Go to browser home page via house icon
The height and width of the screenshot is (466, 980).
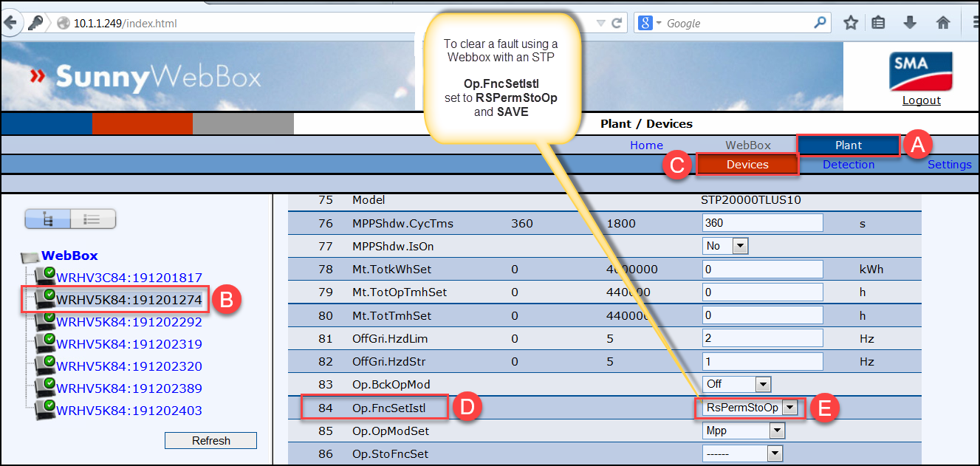(943, 23)
